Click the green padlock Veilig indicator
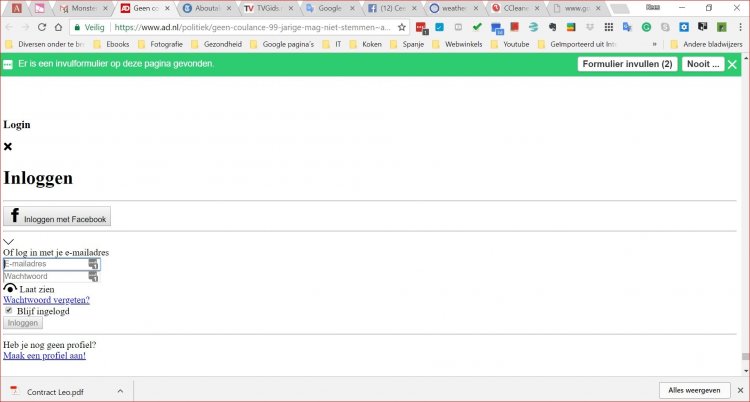Image resolution: width=750 pixels, height=402 pixels. (89, 27)
